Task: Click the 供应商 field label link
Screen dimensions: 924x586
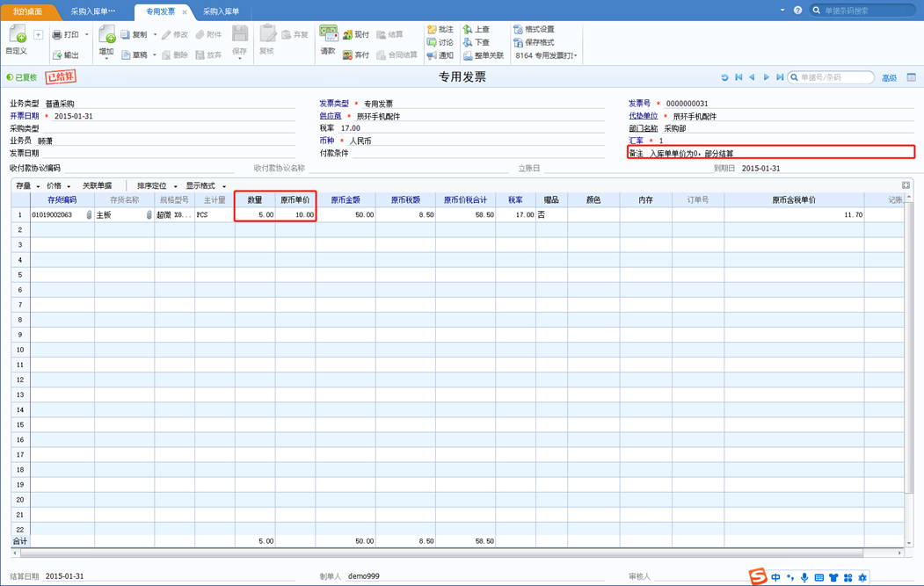Action: pos(331,116)
